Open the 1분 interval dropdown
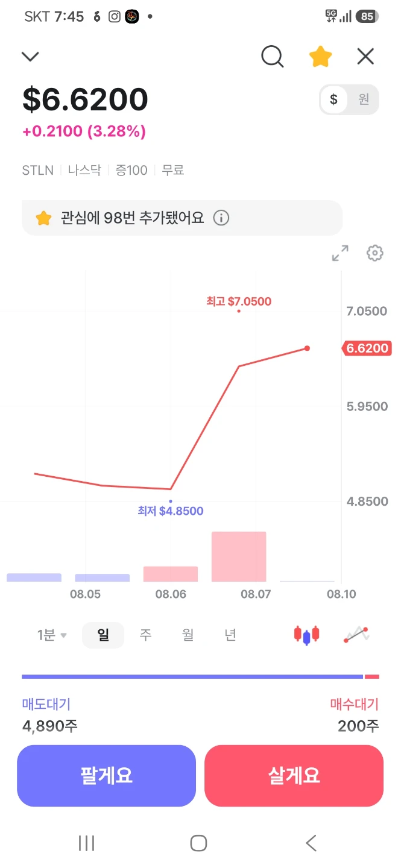The width and height of the screenshot is (401, 868). click(x=52, y=635)
